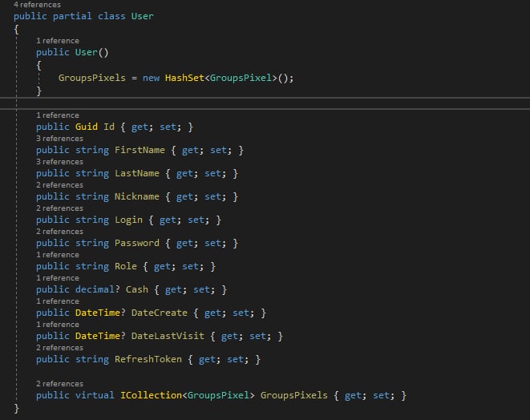530x420 pixels.
Task: Show the '2 references' lens above RefreshToken
Action: (x=59, y=348)
